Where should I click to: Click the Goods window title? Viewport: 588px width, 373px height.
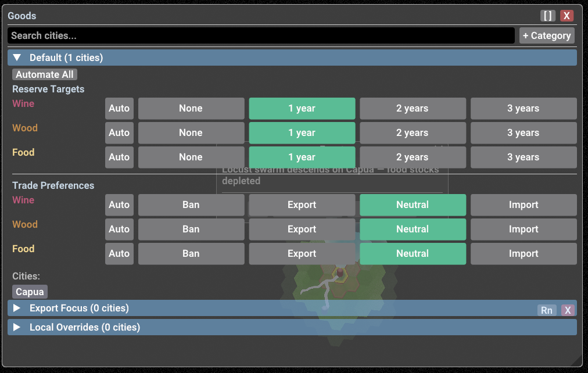pos(21,16)
